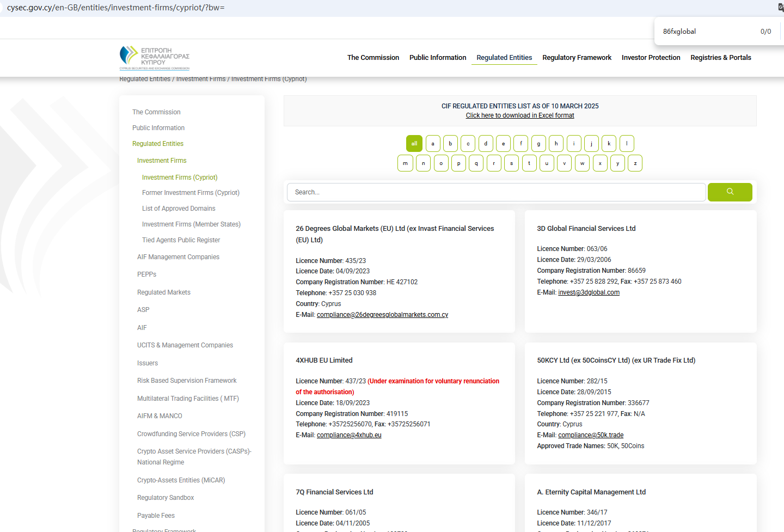The image size is (784, 532).
Task: Open the Regulated Entities top menu
Action: pos(504,58)
